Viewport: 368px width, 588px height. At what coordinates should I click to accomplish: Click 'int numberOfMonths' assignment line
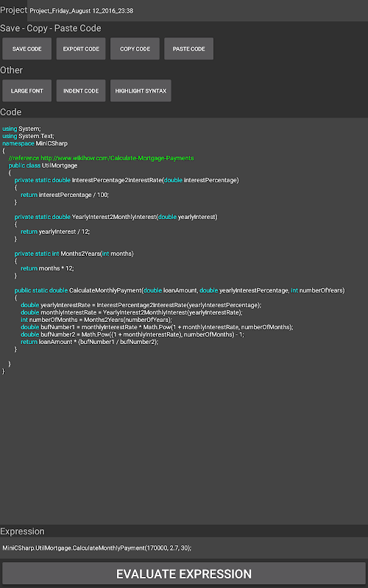[x=96, y=320]
